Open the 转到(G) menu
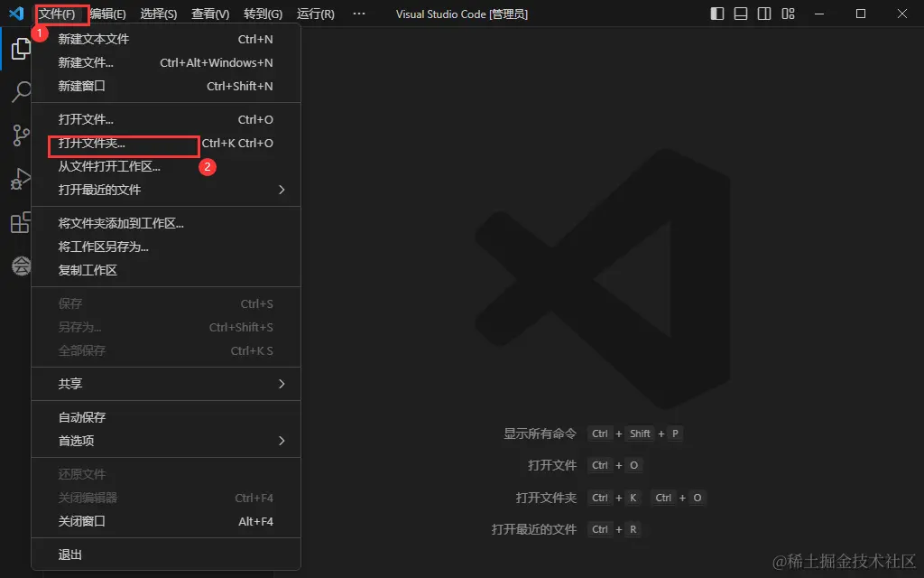924x578 pixels. 263,14
